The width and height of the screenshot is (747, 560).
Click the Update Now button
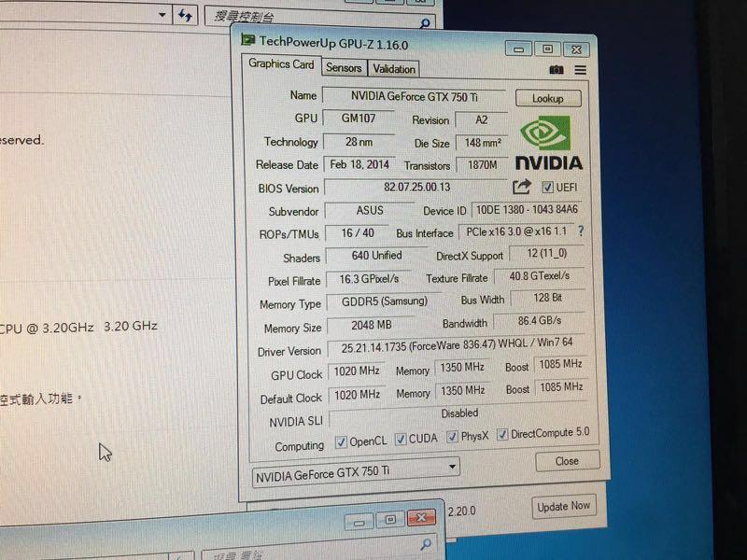click(564, 506)
